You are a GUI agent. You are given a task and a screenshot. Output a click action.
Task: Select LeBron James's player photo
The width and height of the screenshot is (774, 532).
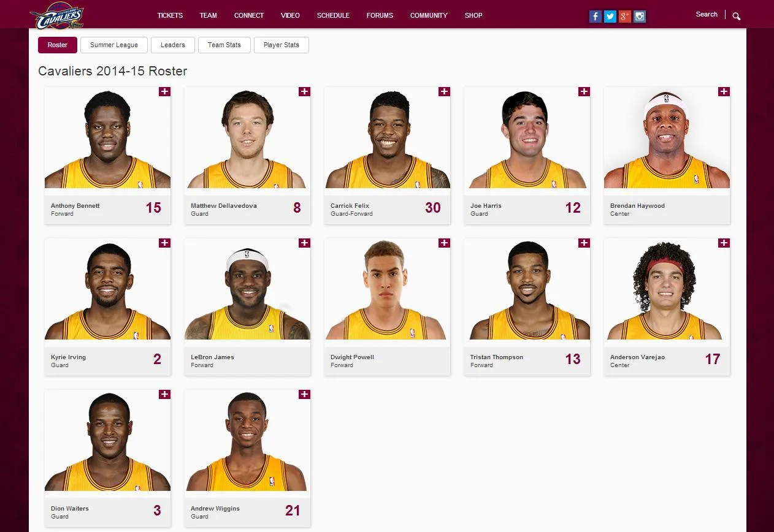247,289
